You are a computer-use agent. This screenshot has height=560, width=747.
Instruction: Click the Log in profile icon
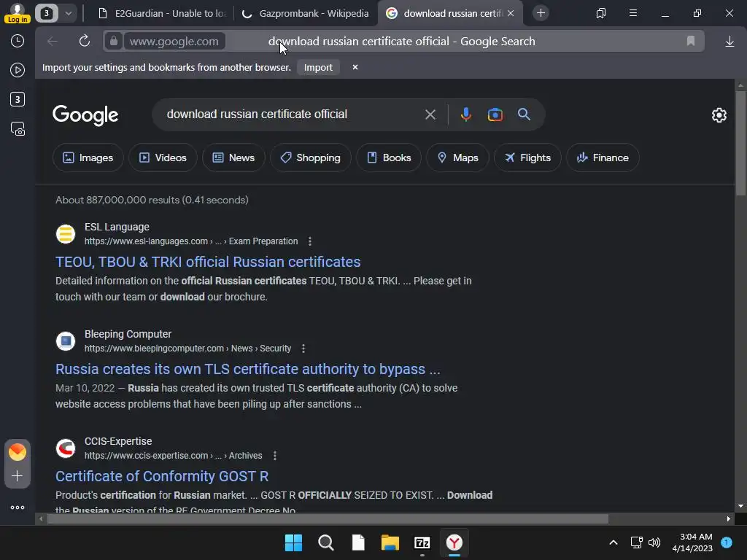click(x=18, y=13)
